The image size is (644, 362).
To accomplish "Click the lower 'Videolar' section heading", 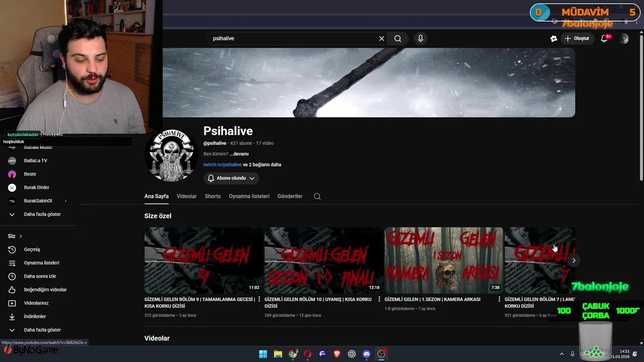I will 157,338.
